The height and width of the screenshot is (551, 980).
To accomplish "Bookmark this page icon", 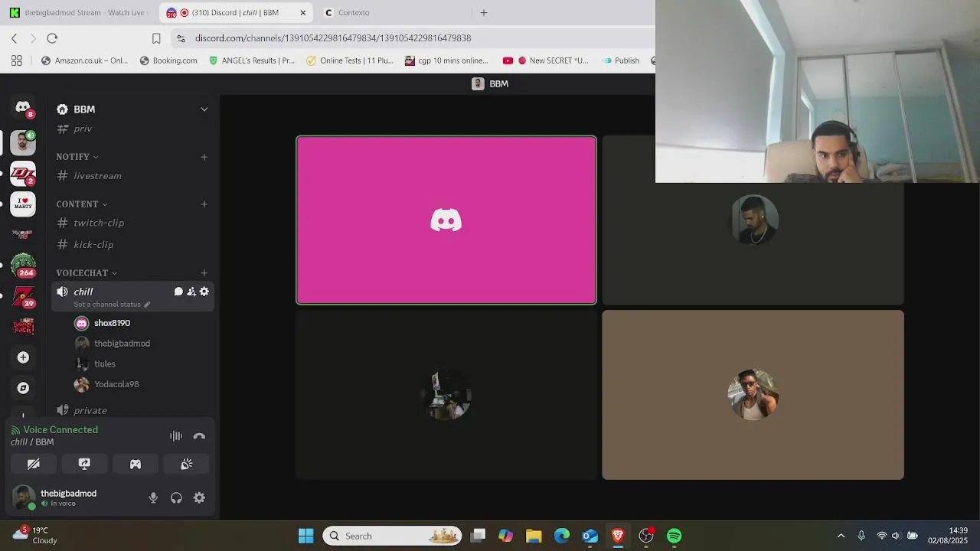I will pos(156,38).
